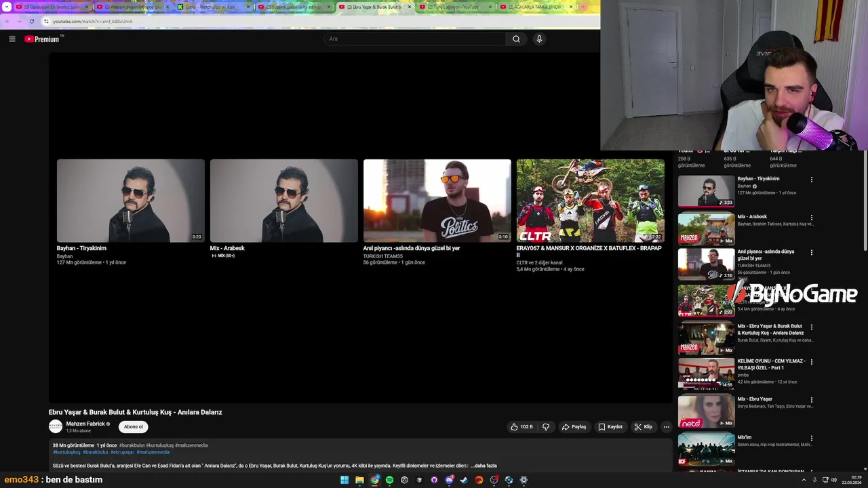Open 'Mix - Arabesk' end-screen thumbnail
868x488 pixels.
284,201
